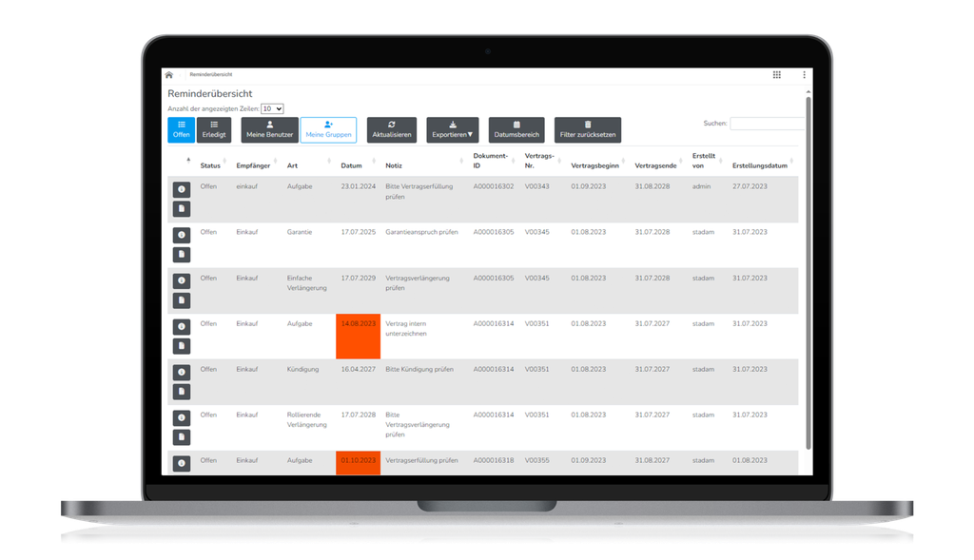Click info icon of Kündigung row
The width and height of the screenshot is (974, 560).
point(182,372)
